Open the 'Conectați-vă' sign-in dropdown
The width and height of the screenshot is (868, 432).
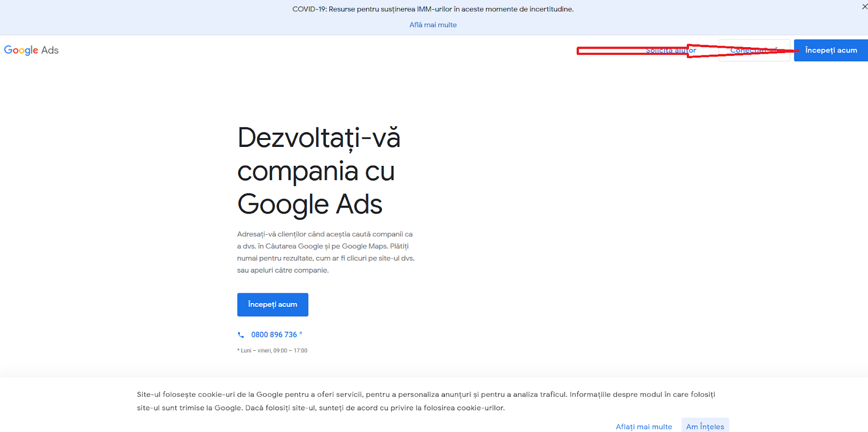pyautogui.click(x=754, y=50)
